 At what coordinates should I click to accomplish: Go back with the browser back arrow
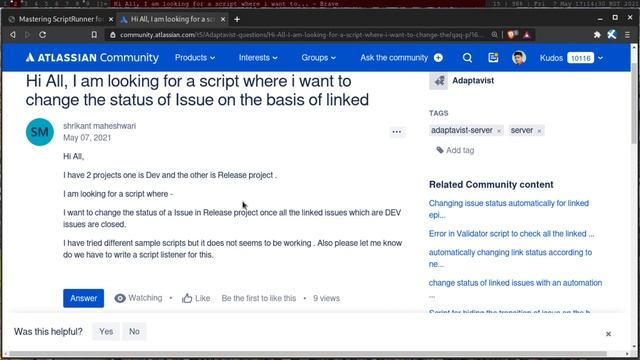[13, 35]
